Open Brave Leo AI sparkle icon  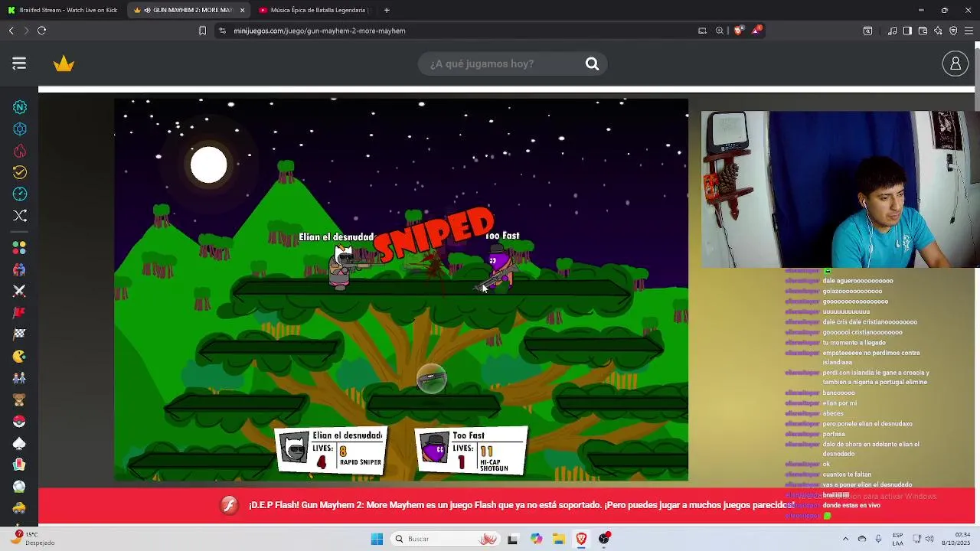click(x=938, y=31)
